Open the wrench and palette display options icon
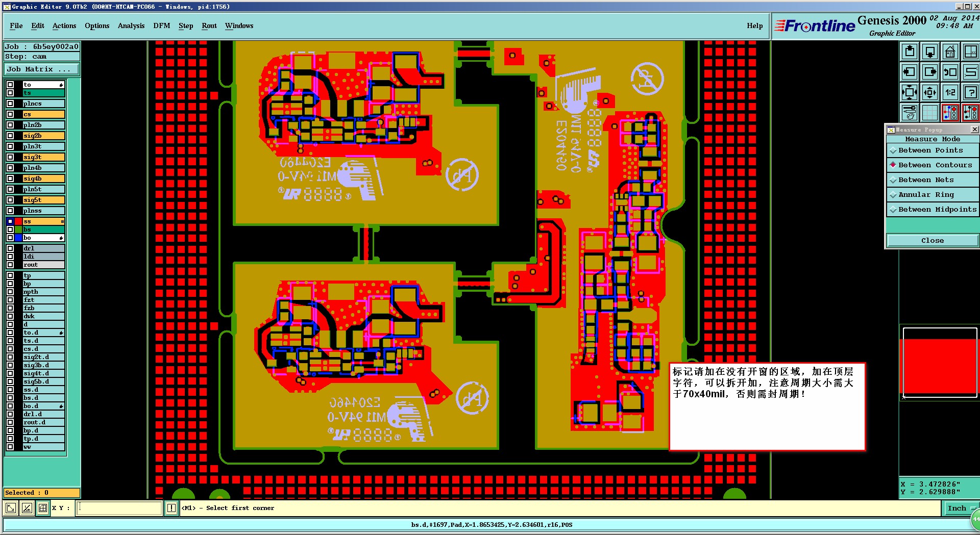Screen dimensions: 980x535 pos(910,113)
